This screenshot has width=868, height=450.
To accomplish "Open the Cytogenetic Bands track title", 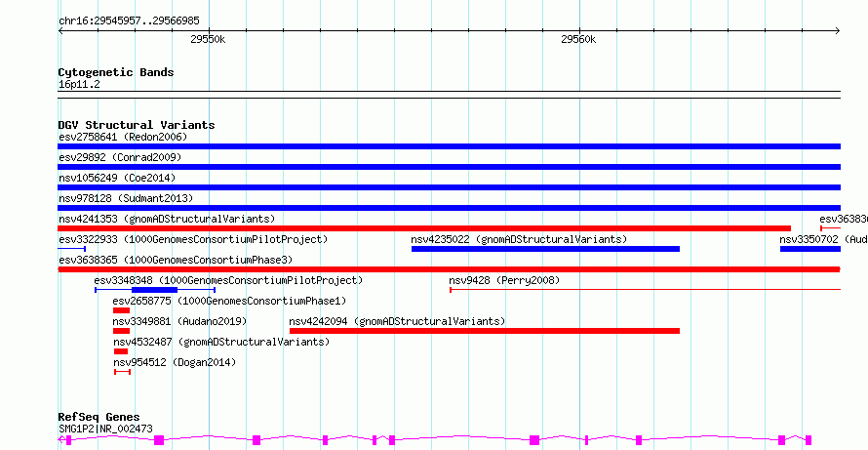I will click(x=116, y=72).
